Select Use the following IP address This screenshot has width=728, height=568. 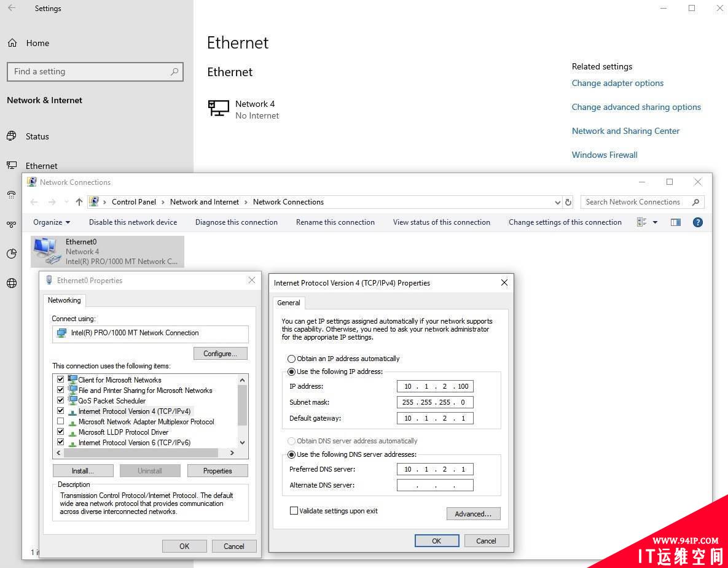(x=292, y=372)
